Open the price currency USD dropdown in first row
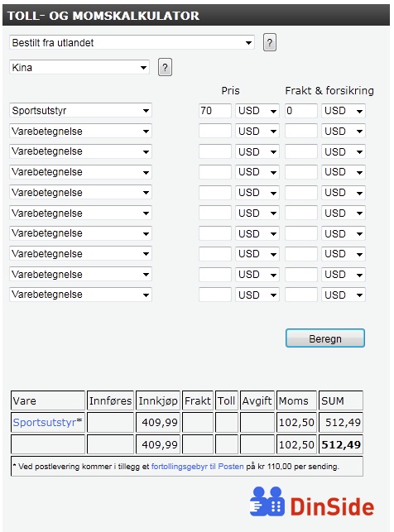The height and width of the screenshot is (532, 394). click(x=257, y=111)
